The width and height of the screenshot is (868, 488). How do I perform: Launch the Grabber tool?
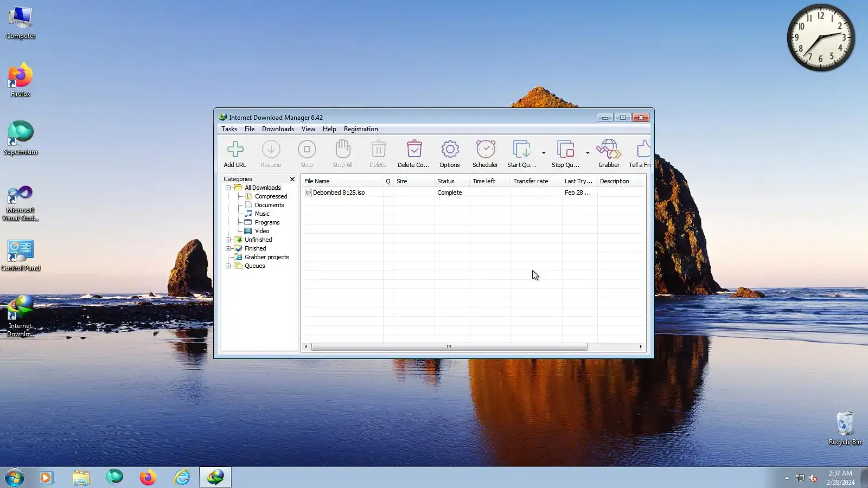click(x=609, y=153)
